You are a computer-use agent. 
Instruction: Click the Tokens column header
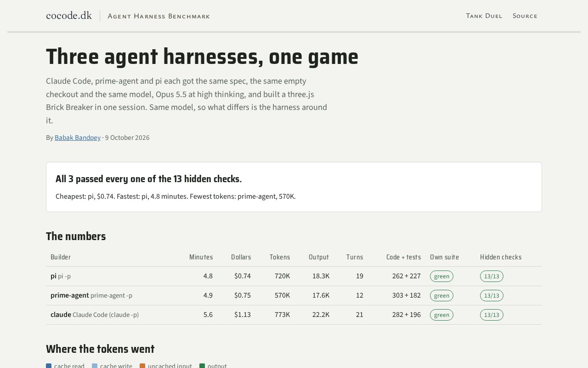coord(280,257)
